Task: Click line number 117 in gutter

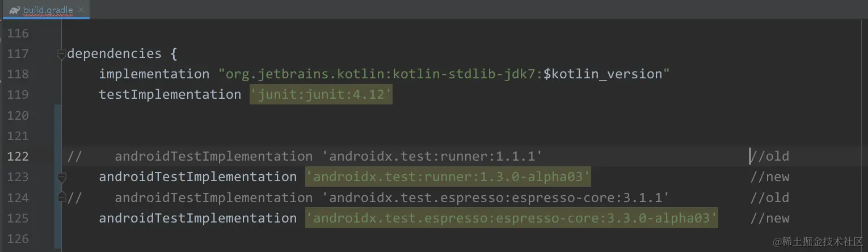Action: pos(18,54)
